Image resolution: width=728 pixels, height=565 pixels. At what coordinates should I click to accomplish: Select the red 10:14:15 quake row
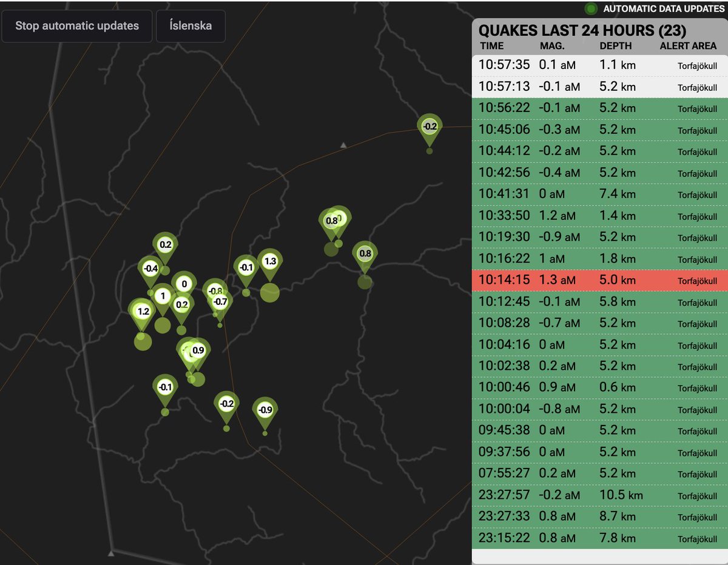tap(599, 280)
